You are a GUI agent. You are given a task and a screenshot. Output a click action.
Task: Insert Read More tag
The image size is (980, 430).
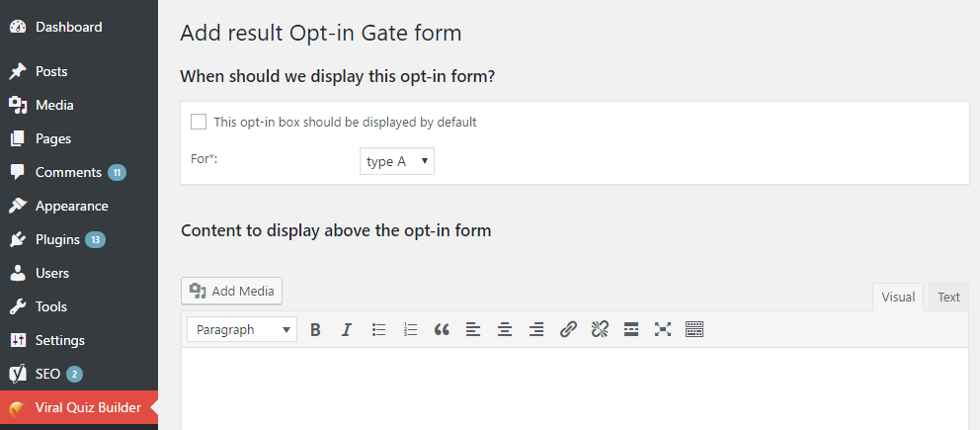click(631, 330)
